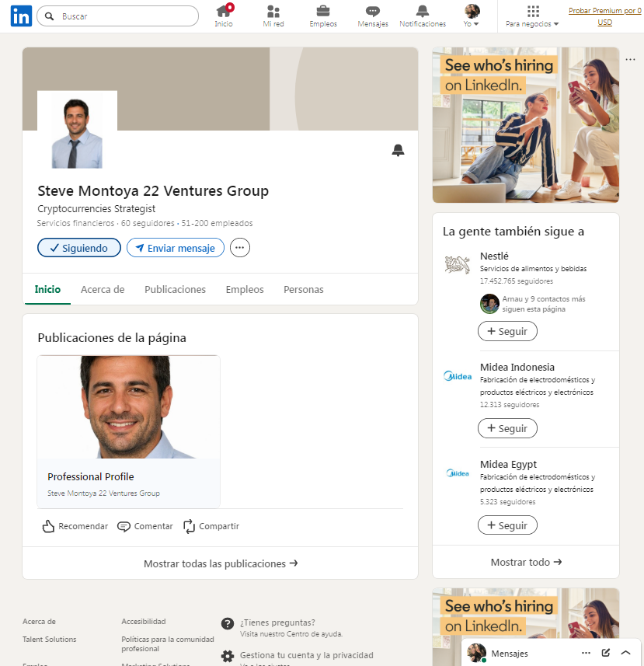Click Probar Premium por 0 USD link
Viewport: 644px width, 666px height.
click(605, 16)
